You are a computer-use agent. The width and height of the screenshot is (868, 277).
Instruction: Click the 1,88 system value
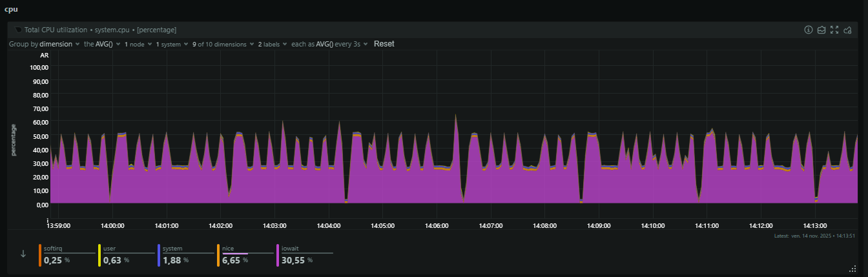[x=172, y=260]
